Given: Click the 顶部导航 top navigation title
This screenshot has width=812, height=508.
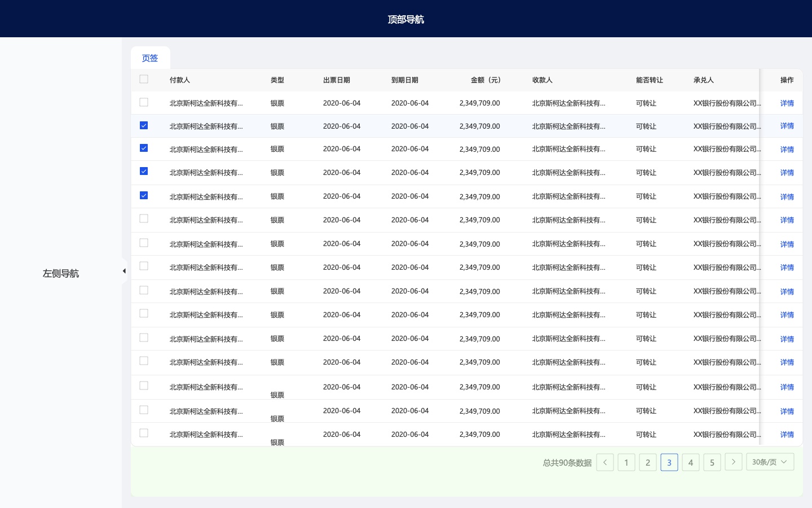Looking at the screenshot, I should pos(406,19).
